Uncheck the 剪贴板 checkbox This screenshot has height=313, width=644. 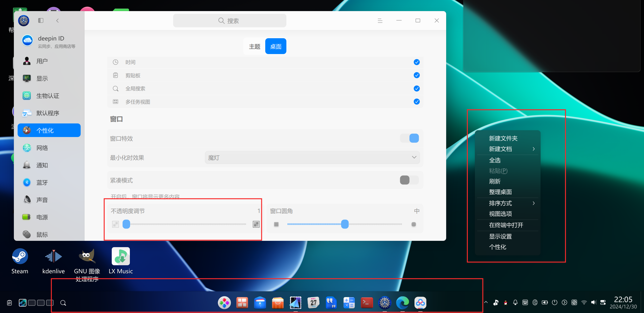pos(416,75)
